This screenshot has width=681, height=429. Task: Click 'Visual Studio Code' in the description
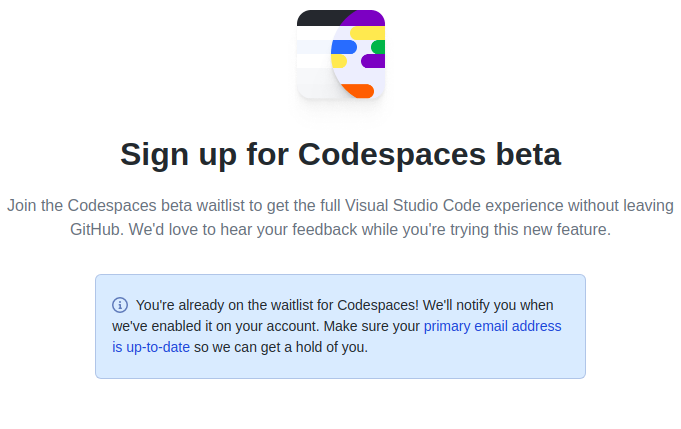point(413,205)
